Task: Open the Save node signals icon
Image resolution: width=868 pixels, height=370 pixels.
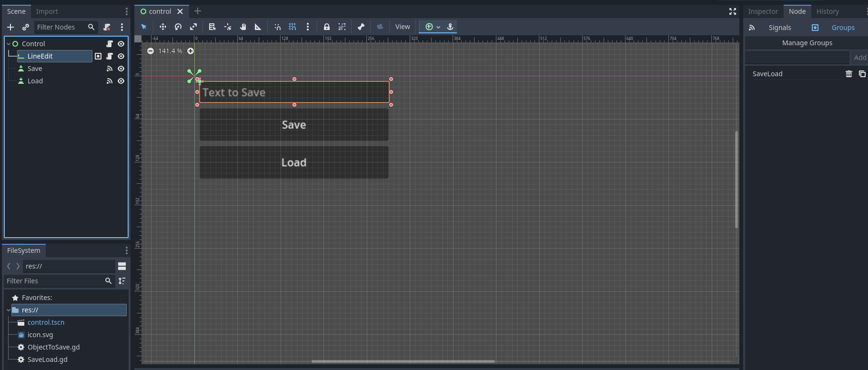Action: (110, 69)
